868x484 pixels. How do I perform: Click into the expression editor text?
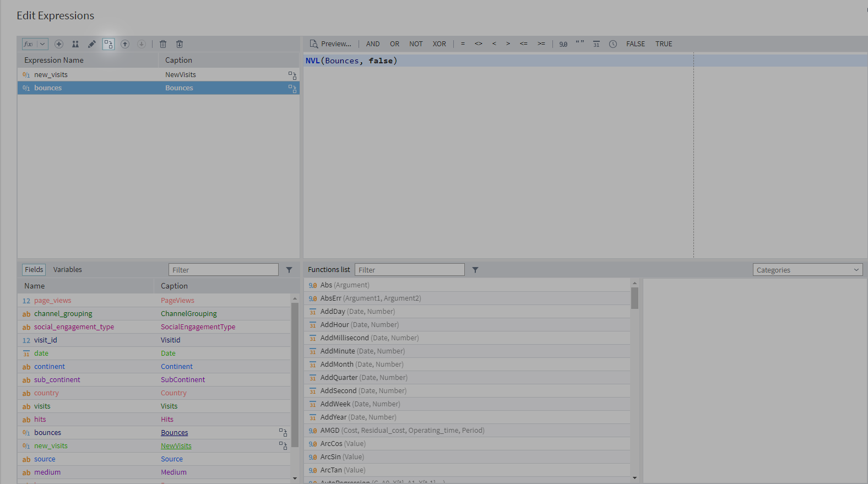point(351,61)
